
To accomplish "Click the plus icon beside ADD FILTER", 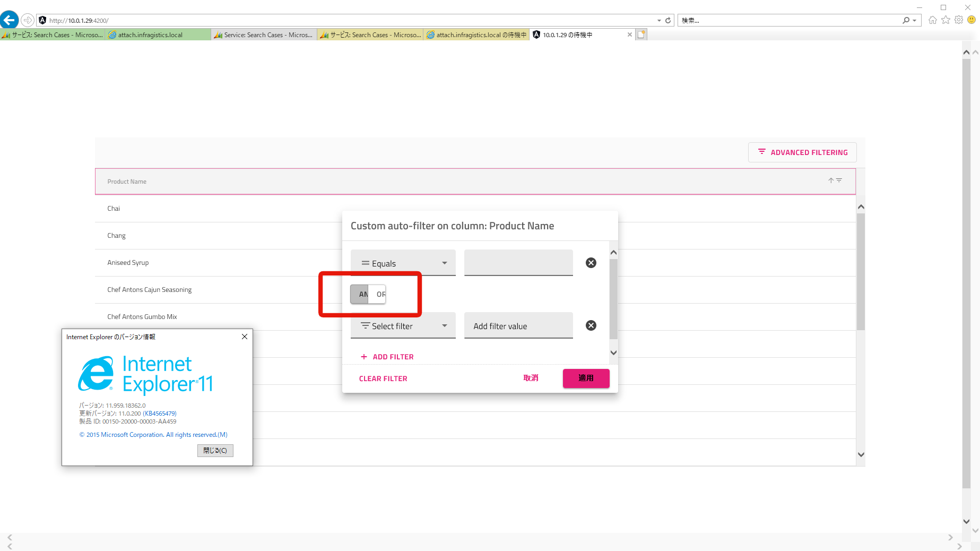I will pos(363,357).
